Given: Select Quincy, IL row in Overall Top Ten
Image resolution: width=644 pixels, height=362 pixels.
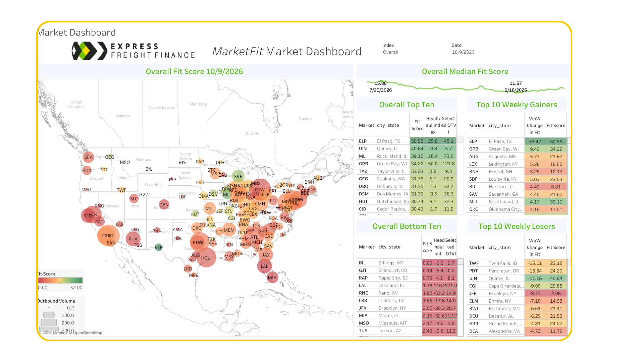Looking at the screenshot, I should coord(407,148).
